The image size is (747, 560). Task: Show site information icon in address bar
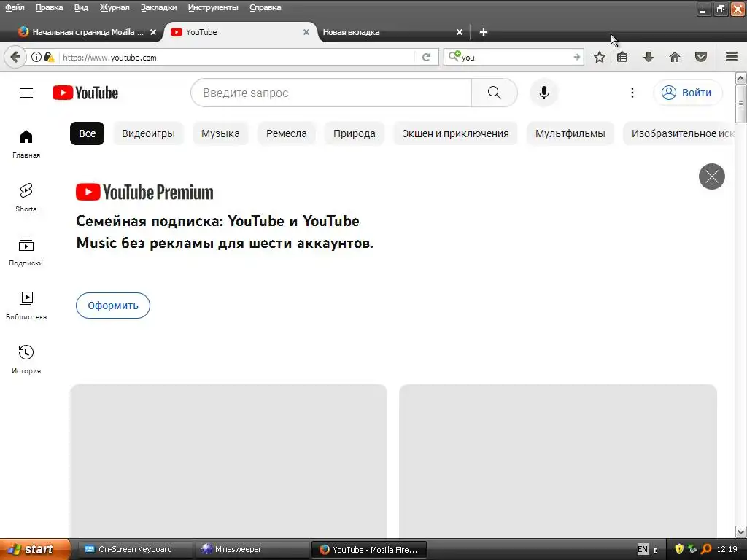(x=36, y=57)
